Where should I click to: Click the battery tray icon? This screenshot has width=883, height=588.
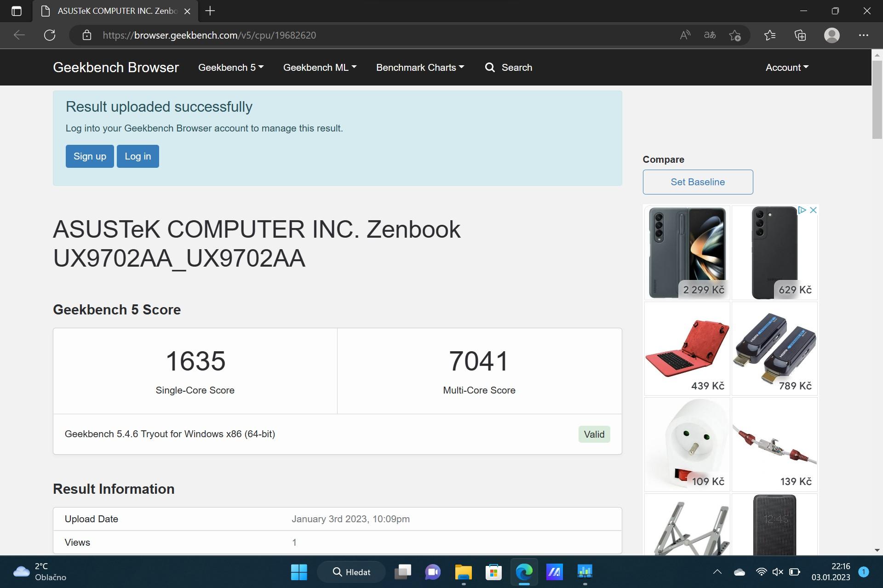(x=795, y=572)
